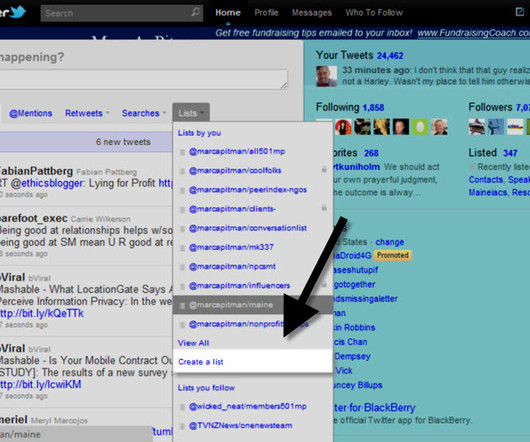Select list @marcapitman/conversationlist
Image resolution: width=530 pixels, height=442 pixels.
coord(248,228)
